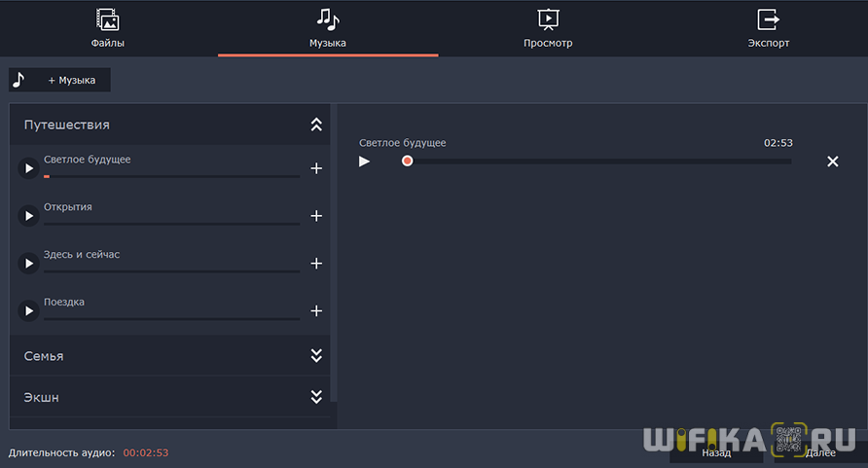Click the + Музыка button

(60, 80)
